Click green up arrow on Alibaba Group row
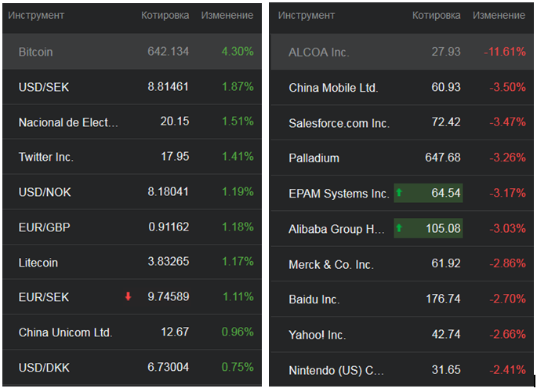The image size is (537, 392). tap(399, 228)
